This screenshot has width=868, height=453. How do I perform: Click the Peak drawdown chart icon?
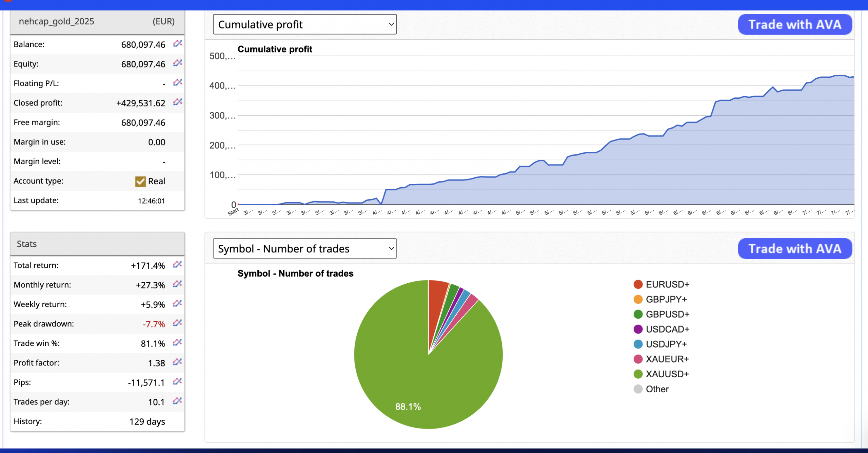click(x=177, y=323)
